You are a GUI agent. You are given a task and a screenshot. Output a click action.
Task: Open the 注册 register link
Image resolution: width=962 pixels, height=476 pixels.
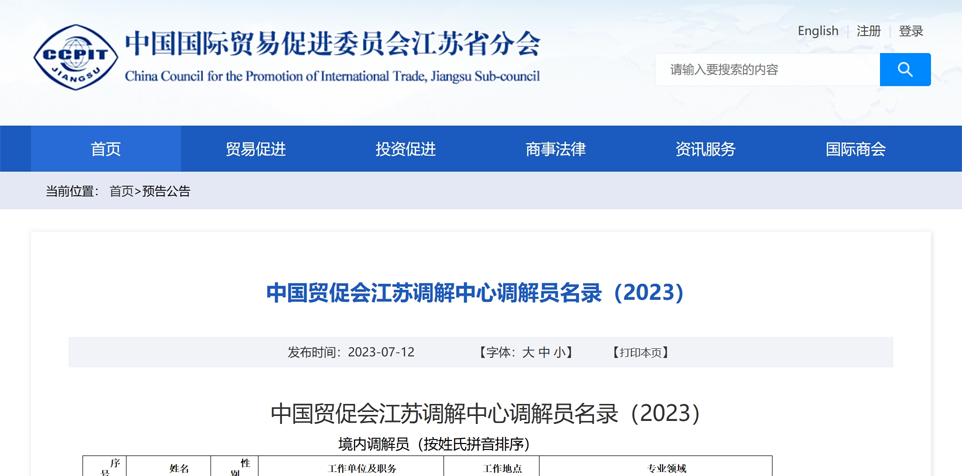[x=869, y=31]
